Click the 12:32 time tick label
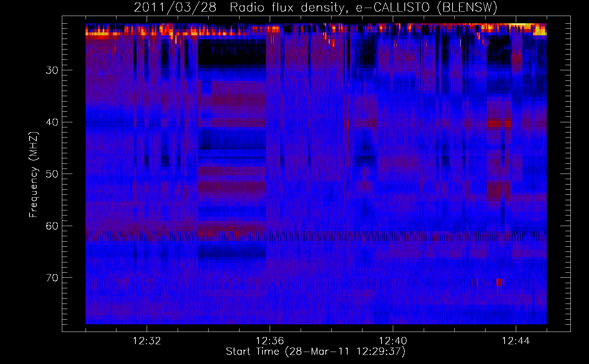 tap(147, 341)
